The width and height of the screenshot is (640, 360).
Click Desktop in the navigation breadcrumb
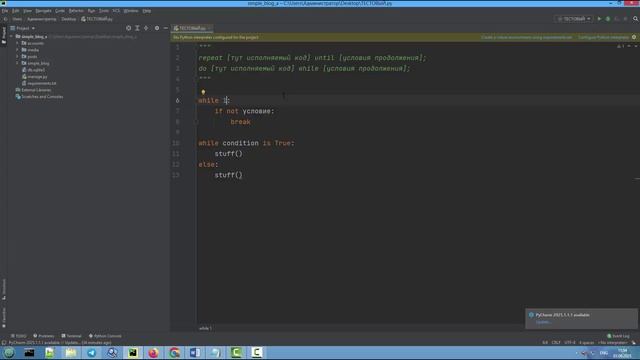click(x=69, y=19)
